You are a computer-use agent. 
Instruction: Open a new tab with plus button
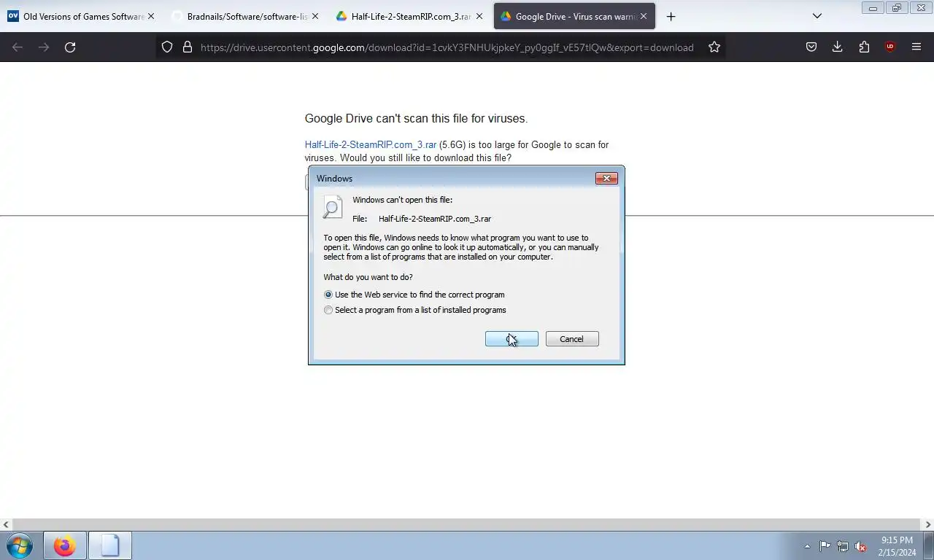pyautogui.click(x=671, y=16)
